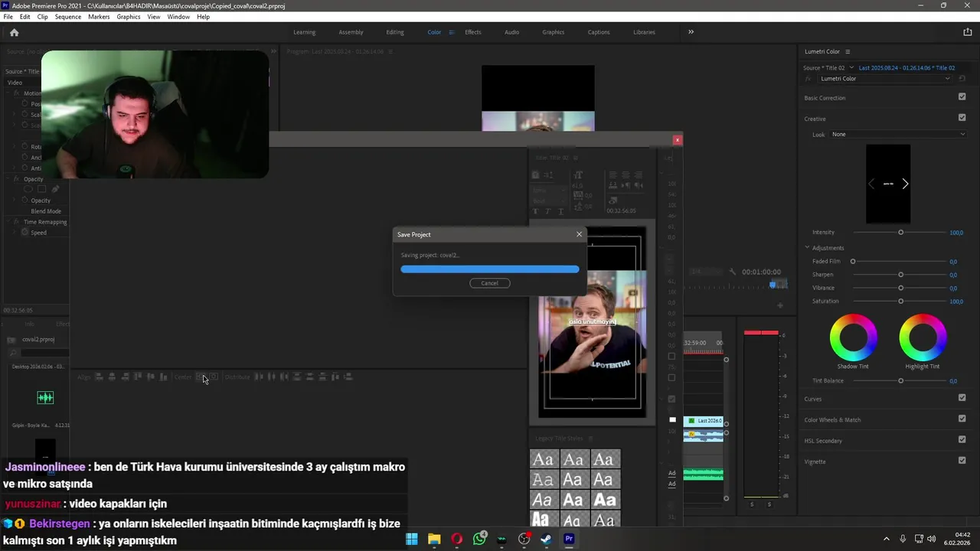Collapse the Adjustments section
The width and height of the screenshot is (980, 551).
[807, 248]
